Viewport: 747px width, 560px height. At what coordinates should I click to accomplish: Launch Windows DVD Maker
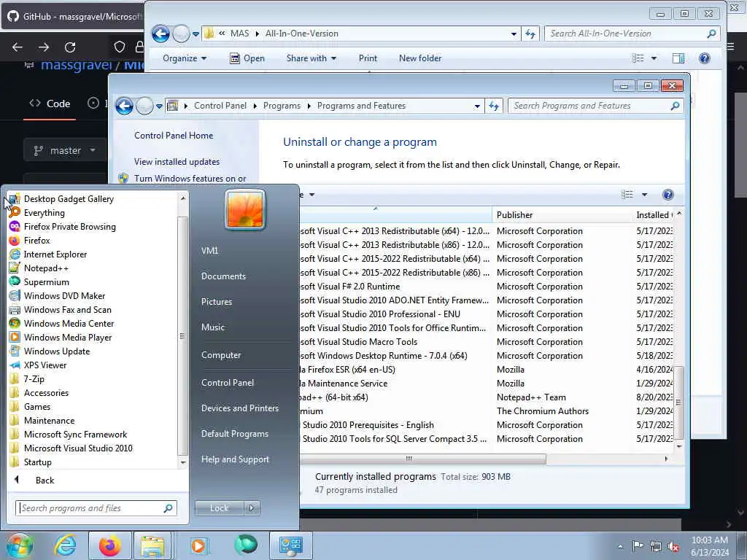[x=64, y=296]
